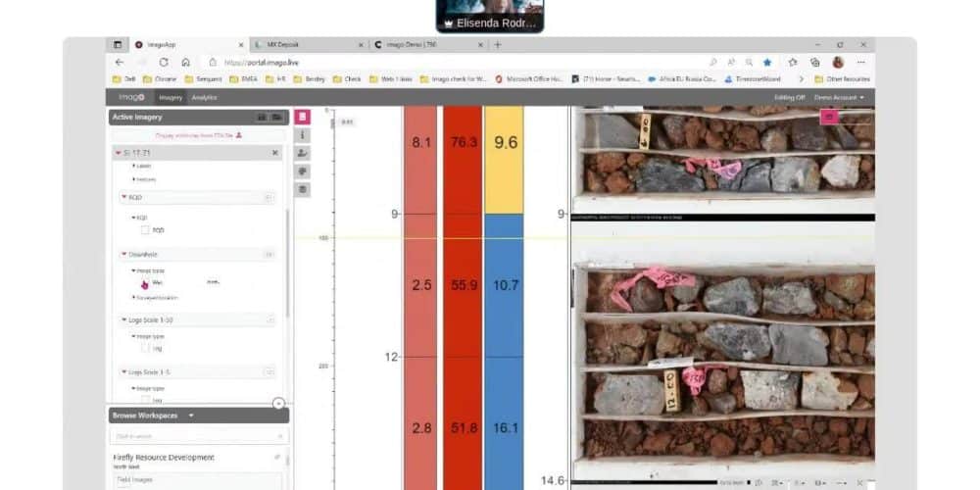Click the blue 10.7 log interval
Screen dimensions: 980x490
click(x=505, y=285)
